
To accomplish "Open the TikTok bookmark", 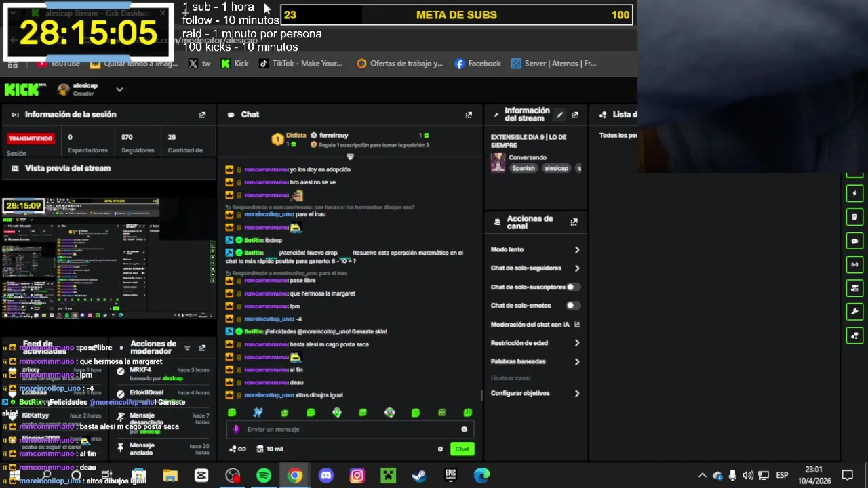I will coord(300,64).
